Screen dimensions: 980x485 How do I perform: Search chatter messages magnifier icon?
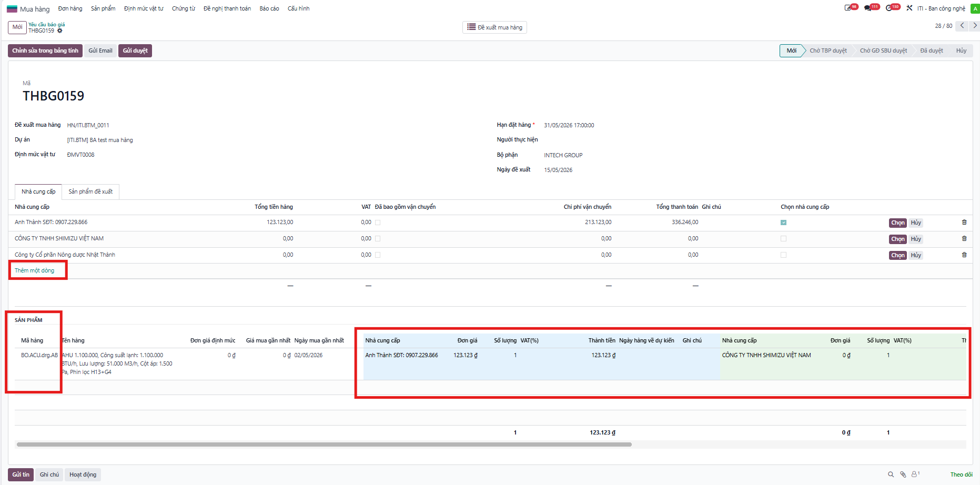click(x=891, y=474)
